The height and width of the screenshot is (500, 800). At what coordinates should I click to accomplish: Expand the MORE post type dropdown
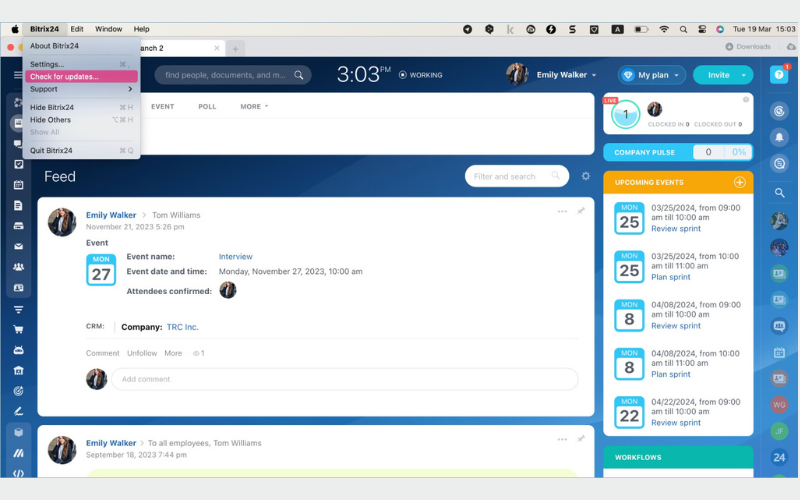254,107
